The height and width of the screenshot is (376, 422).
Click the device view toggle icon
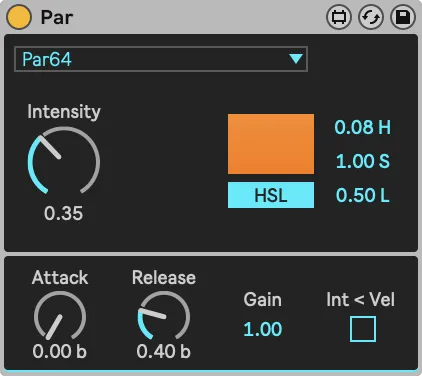tap(339, 17)
